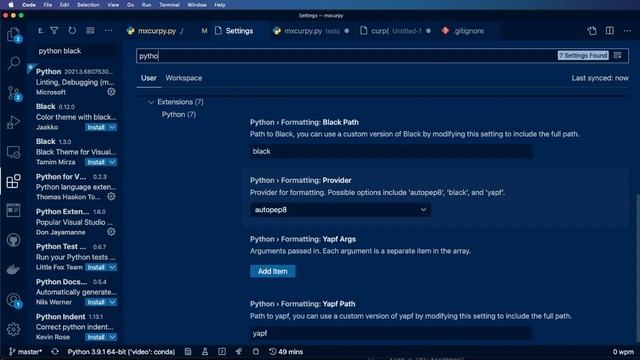This screenshot has width=640, height=360.
Task: Click the 49 mins time tracker
Action: [x=286, y=351]
